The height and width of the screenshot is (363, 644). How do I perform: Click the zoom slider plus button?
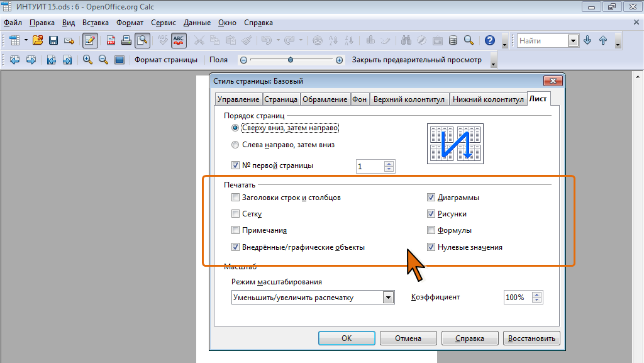(339, 60)
